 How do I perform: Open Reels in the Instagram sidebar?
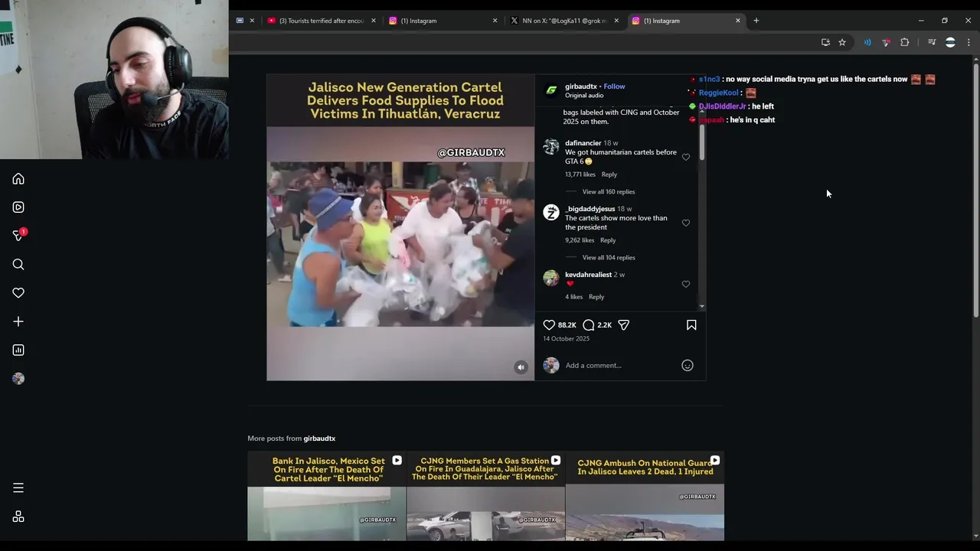point(18,207)
